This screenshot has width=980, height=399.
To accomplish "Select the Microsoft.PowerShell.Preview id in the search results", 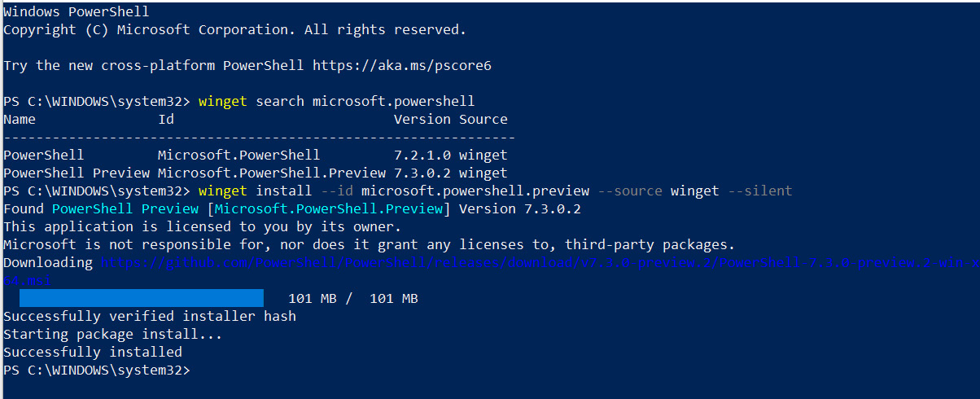I will coord(272,173).
